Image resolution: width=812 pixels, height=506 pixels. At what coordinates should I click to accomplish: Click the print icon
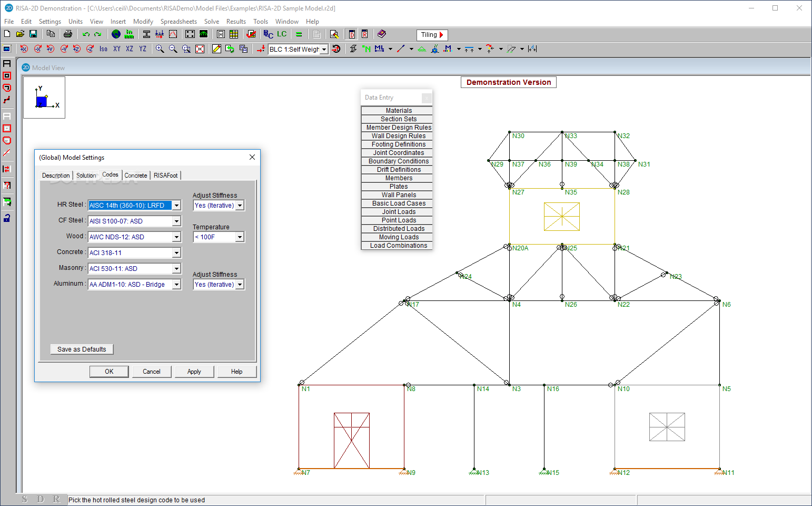click(x=68, y=34)
